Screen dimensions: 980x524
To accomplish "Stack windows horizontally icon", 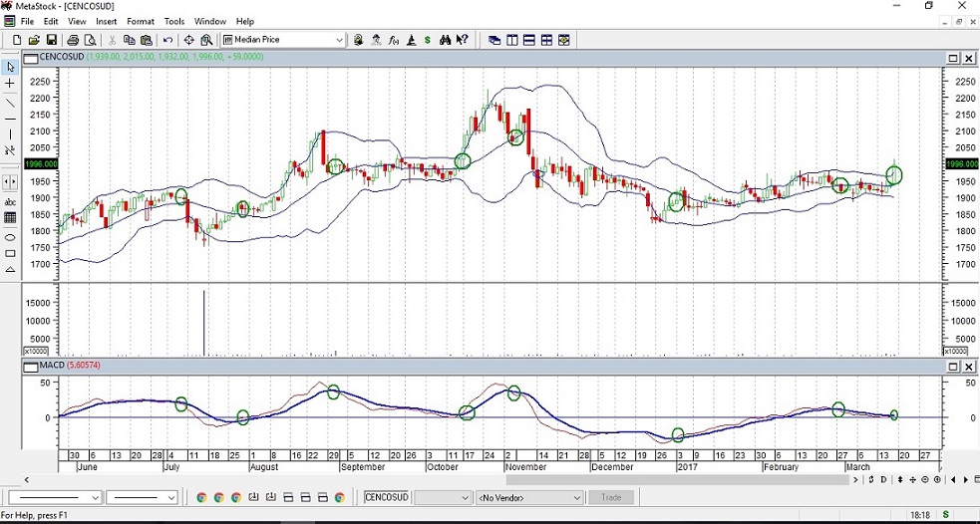I will (x=529, y=40).
